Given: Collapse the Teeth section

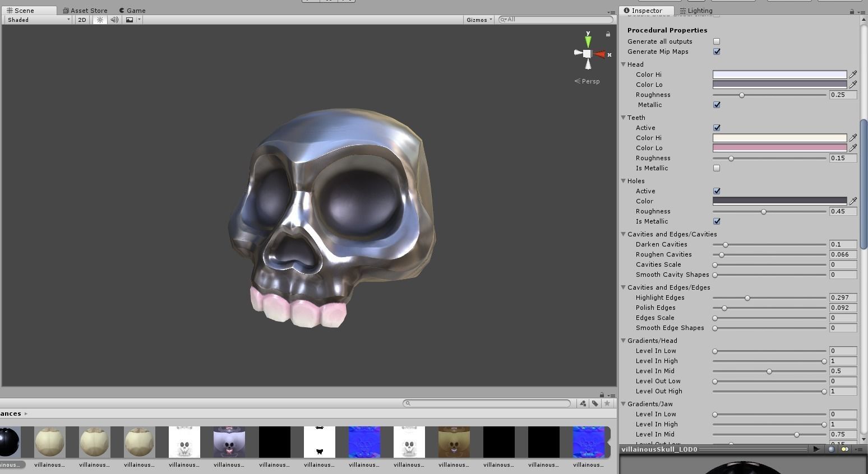Looking at the screenshot, I should tap(623, 118).
